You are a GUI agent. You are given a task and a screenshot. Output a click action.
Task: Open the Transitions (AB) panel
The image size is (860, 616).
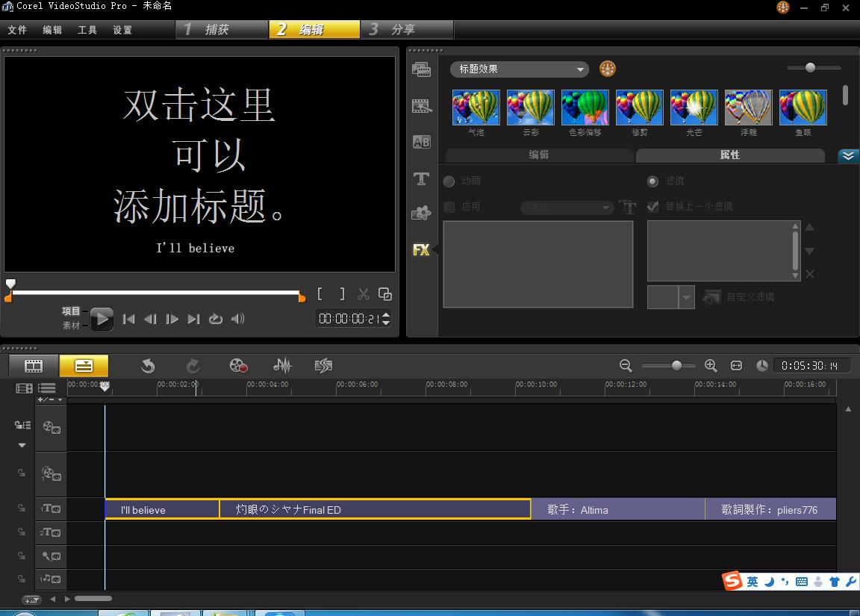tap(422, 141)
